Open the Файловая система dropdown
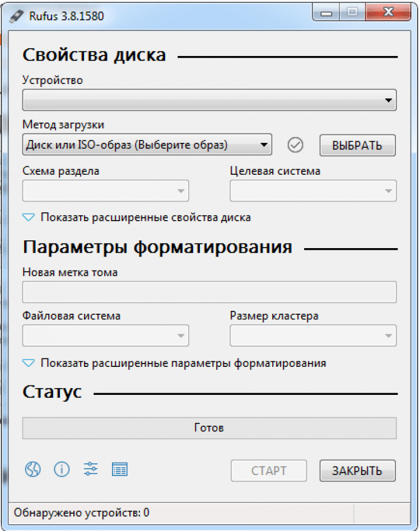 point(106,336)
